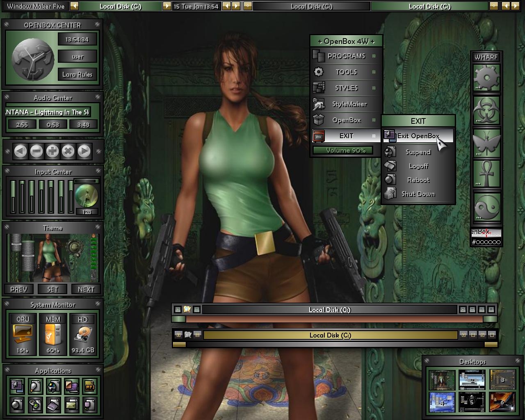Image resolution: width=525 pixels, height=420 pixels.
Task: Select Reboot in the EXIT submenu
Action: (418, 180)
